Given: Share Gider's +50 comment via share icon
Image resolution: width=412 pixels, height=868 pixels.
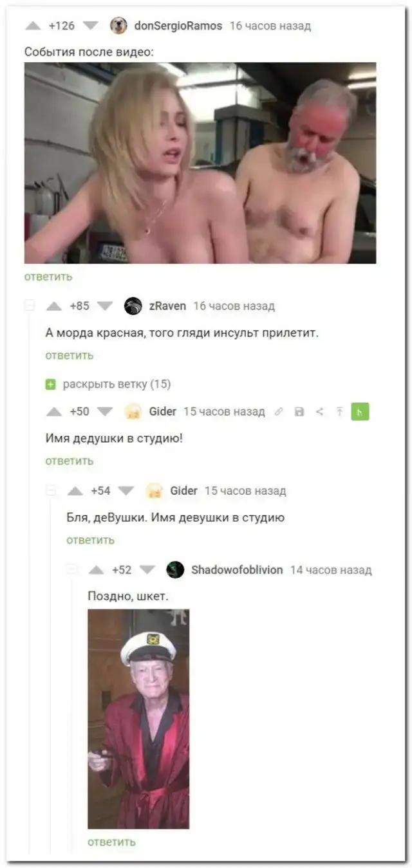Looking at the screenshot, I should (x=319, y=412).
